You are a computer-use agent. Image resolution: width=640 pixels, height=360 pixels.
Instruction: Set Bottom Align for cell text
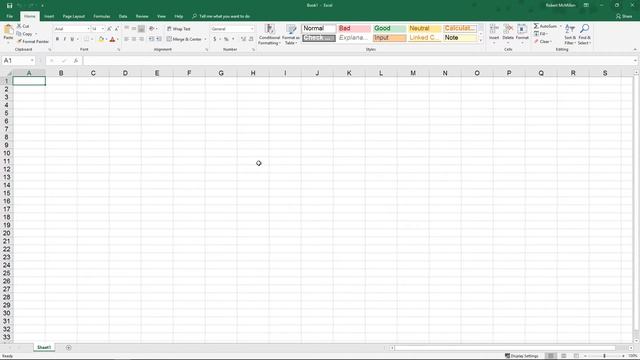pyautogui.click(x=141, y=29)
